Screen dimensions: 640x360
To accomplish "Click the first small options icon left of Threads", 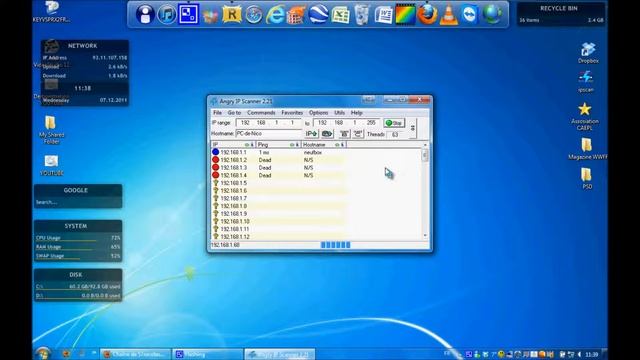I will 344,134.
